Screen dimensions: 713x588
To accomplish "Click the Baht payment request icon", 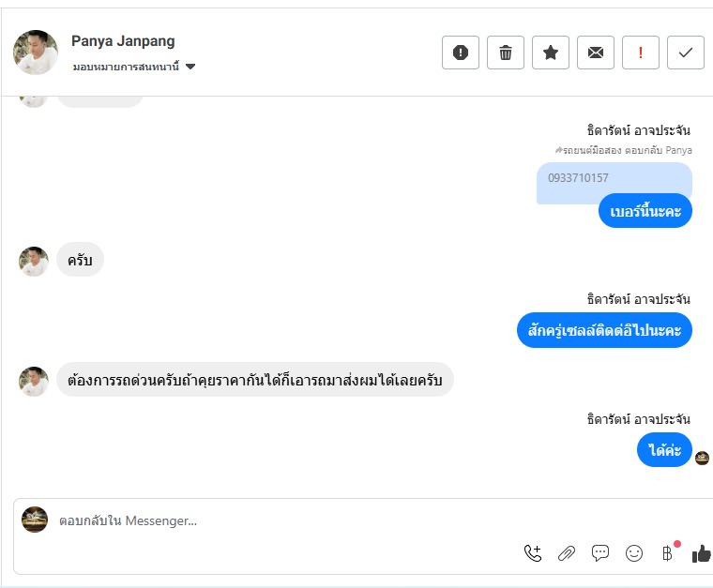I will [x=668, y=553].
